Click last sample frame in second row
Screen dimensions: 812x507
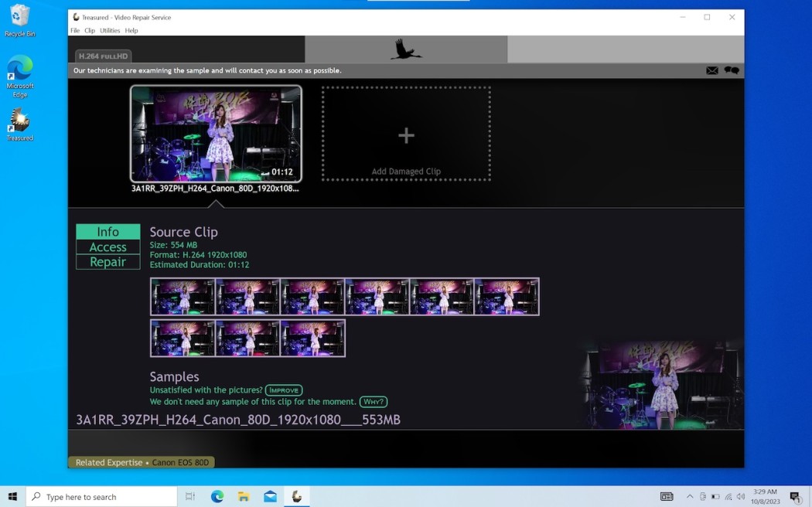click(x=312, y=339)
